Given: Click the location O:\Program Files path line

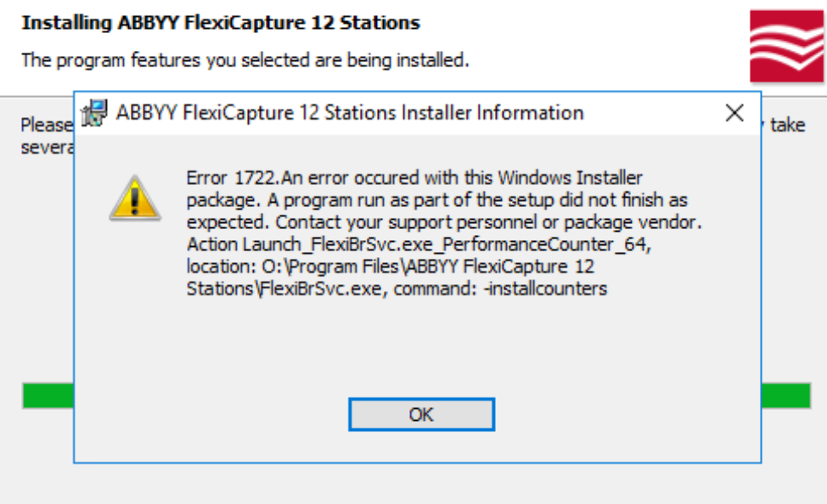Looking at the screenshot, I should [x=391, y=266].
